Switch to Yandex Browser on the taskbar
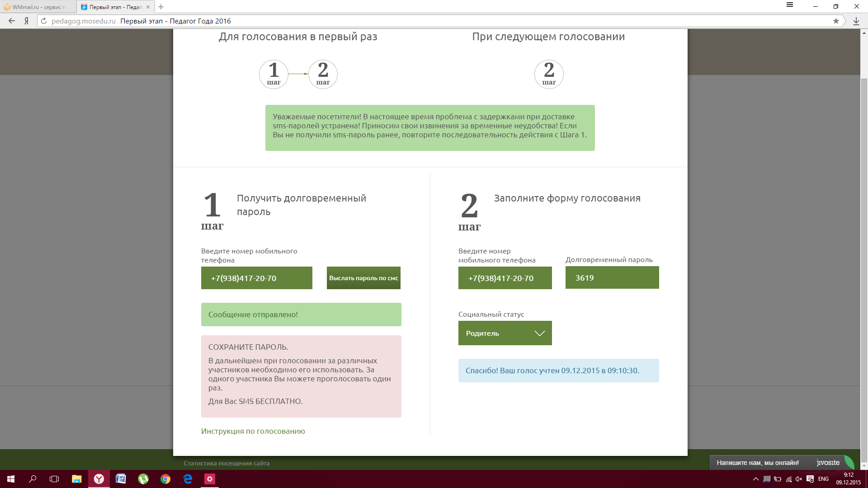Screen dimensions: 868x488 pyautogui.click(x=99, y=479)
